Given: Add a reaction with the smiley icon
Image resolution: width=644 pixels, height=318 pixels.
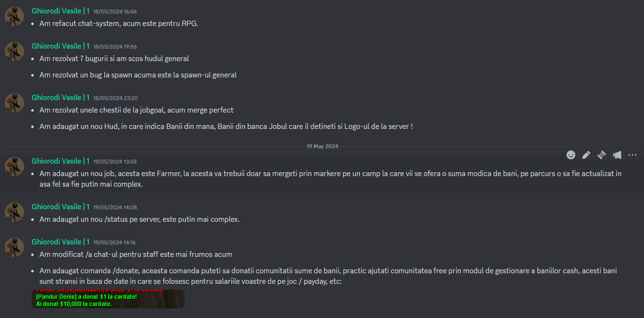Looking at the screenshot, I should (571, 155).
